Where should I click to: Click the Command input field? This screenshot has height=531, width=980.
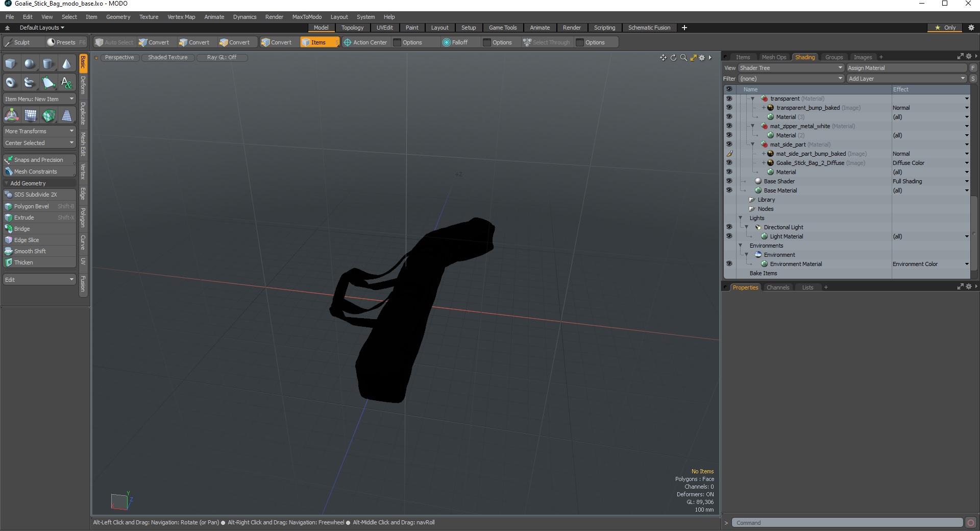pyautogui.click(x=847, y=523)
